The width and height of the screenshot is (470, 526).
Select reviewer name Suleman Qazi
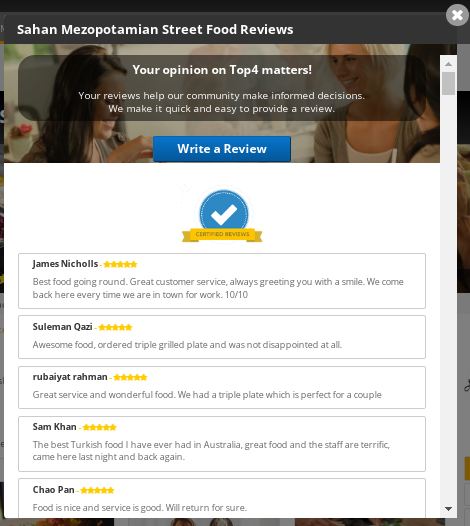pos(62,327)
